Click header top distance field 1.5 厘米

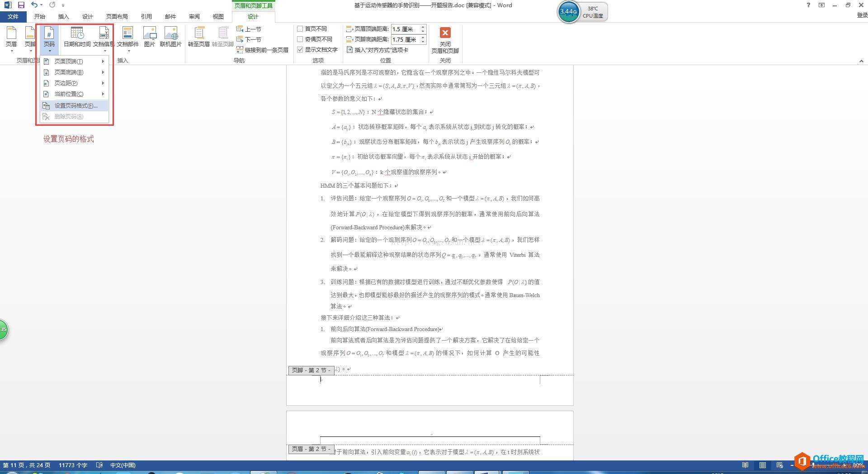click(x=406, y=29)
